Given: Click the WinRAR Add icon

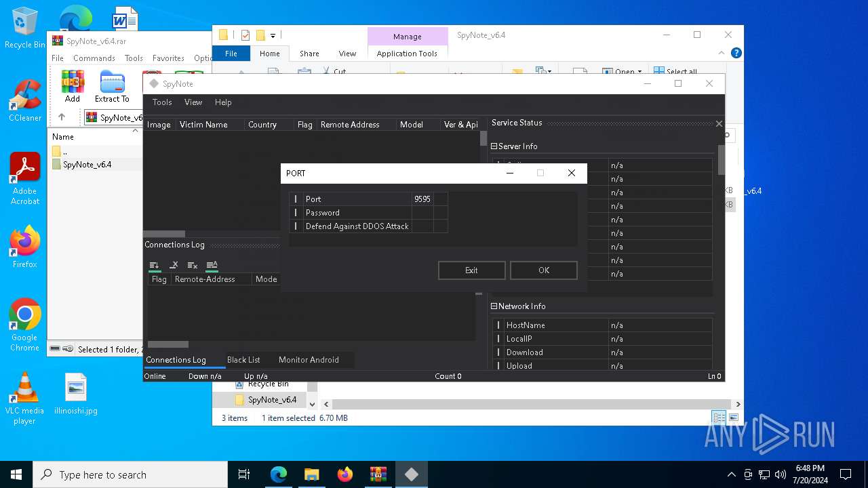Looking at the screenshot, I should (73, 86).
